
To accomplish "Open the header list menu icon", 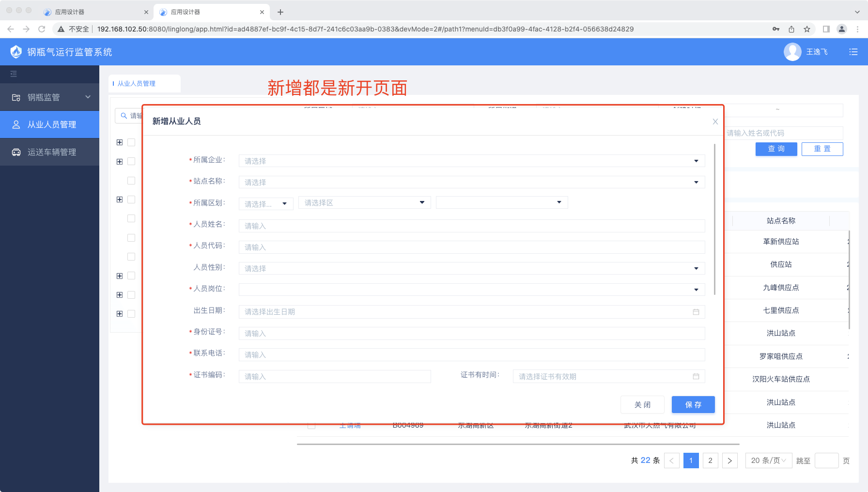I will (853, 52).
